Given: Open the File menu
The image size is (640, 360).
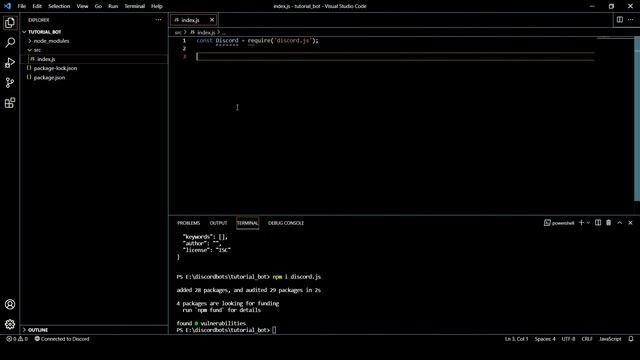Looking at the screenshot, I should [x=22, y=6].
